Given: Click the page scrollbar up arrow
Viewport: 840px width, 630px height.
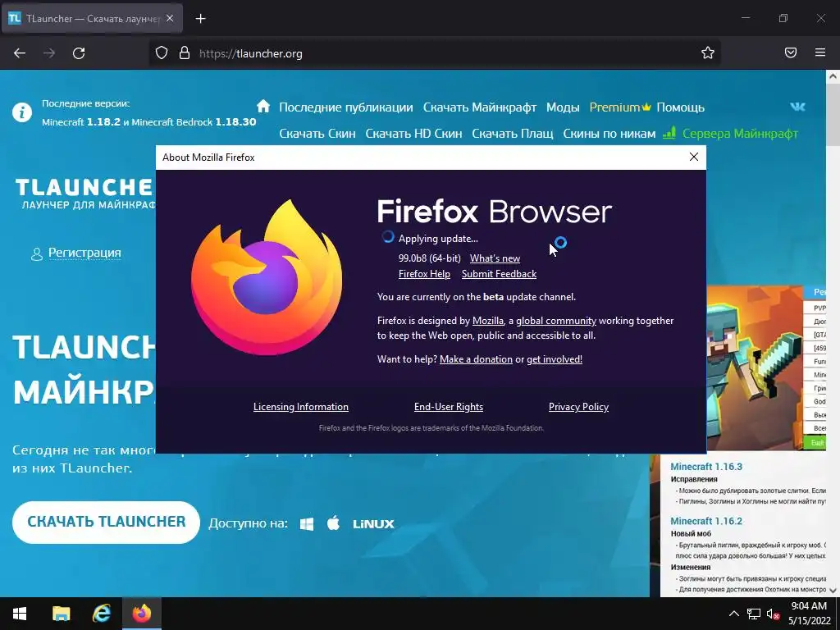Looking at the screenshot, I should click(x=833, y=76).
